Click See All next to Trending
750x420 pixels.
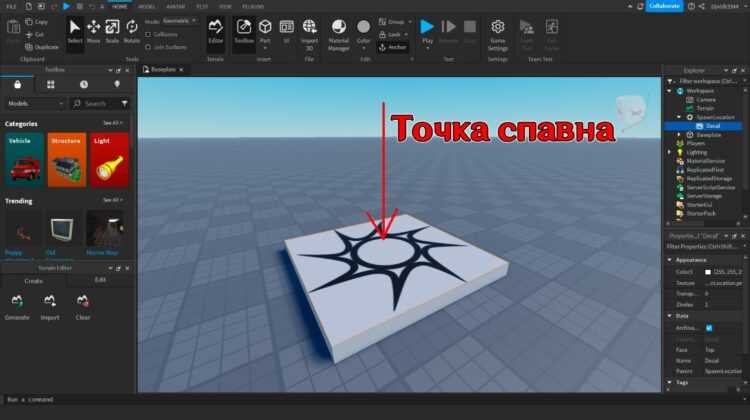(x=113, y=200)
